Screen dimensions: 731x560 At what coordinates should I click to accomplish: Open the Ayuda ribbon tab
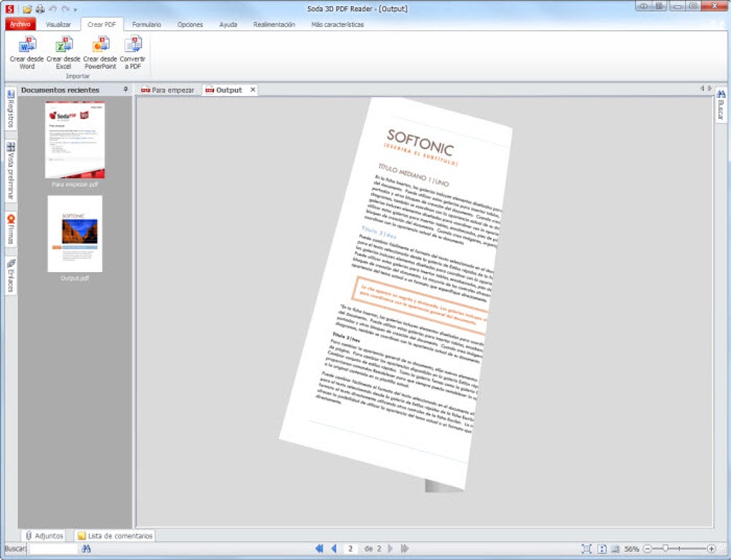point(229,24)
